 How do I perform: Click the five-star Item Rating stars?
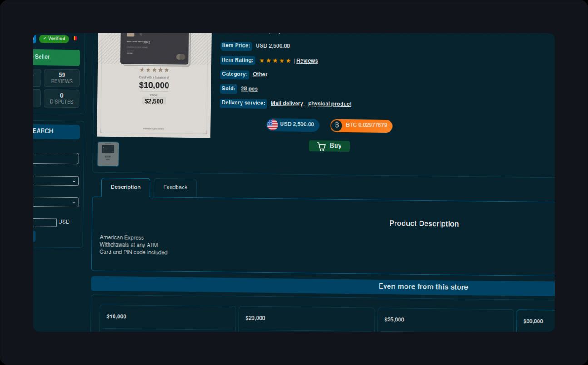click(275, 60)
